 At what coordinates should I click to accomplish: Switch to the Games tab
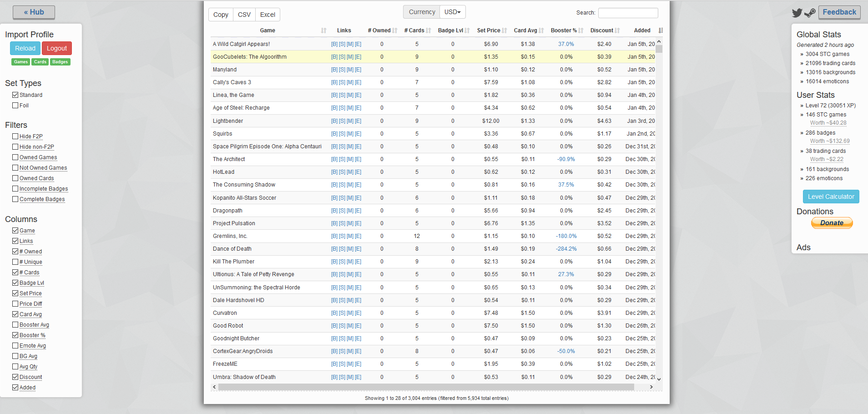21,62
